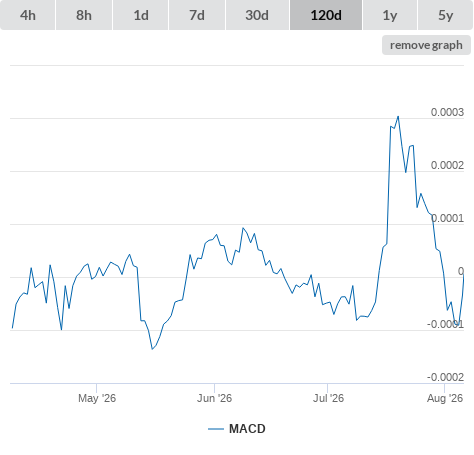The height and width of the screenshot is (455, 474).
Task: Toggle the MACD series legend label
Action: click(x=247, y=429)
